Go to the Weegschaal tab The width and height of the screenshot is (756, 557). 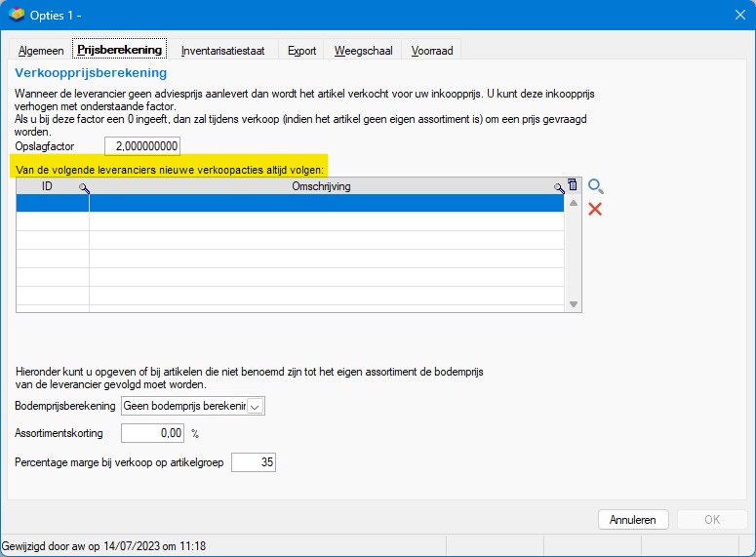[364, 51]
